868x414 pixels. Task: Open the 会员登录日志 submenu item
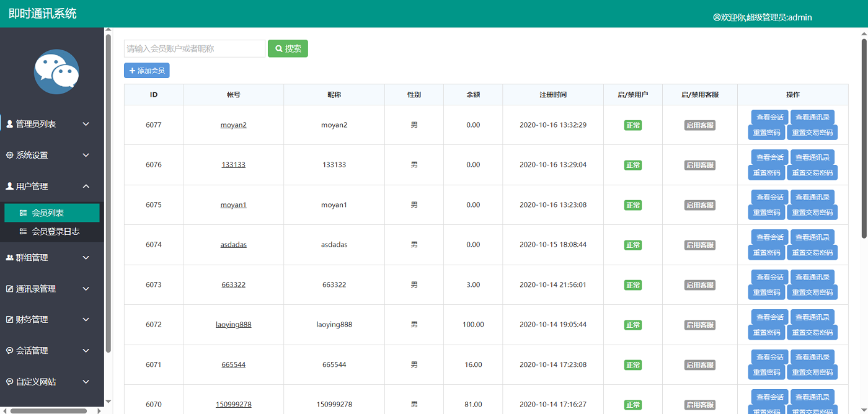(x=55, y=232)
